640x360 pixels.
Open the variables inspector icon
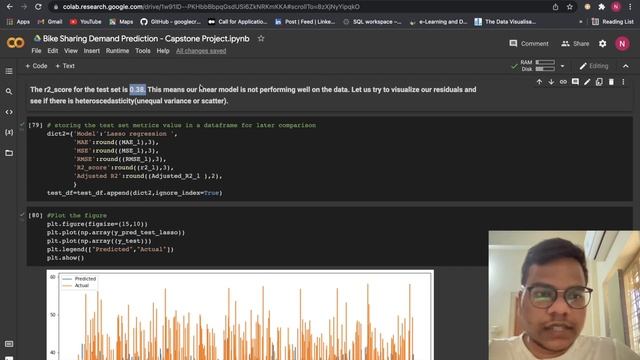point(9,132)
